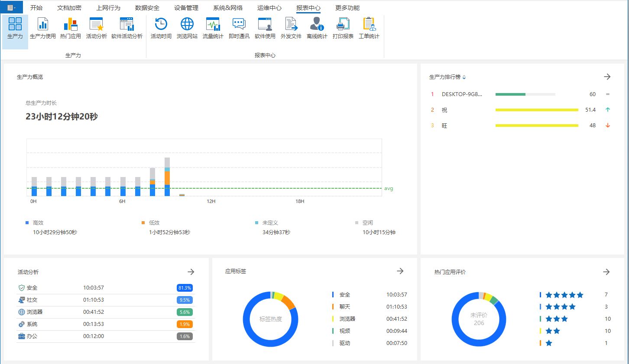
Task: Open the 应用标签 details arrow
Action: click(x=400, y=271)
